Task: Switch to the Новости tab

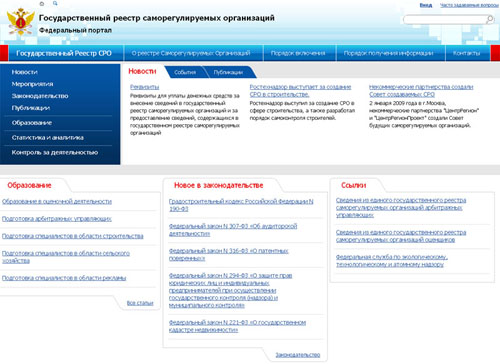Action: [142, 71]
